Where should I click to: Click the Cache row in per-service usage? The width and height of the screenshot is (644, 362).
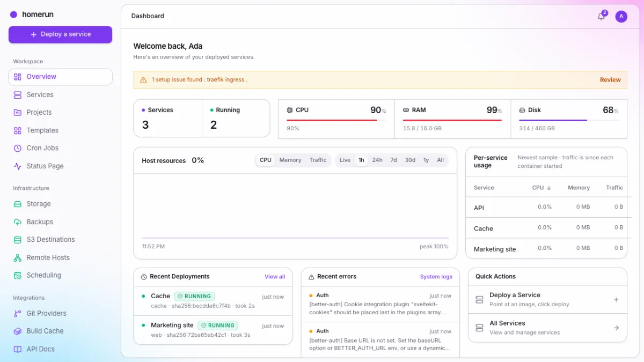[x=546, y=228]
